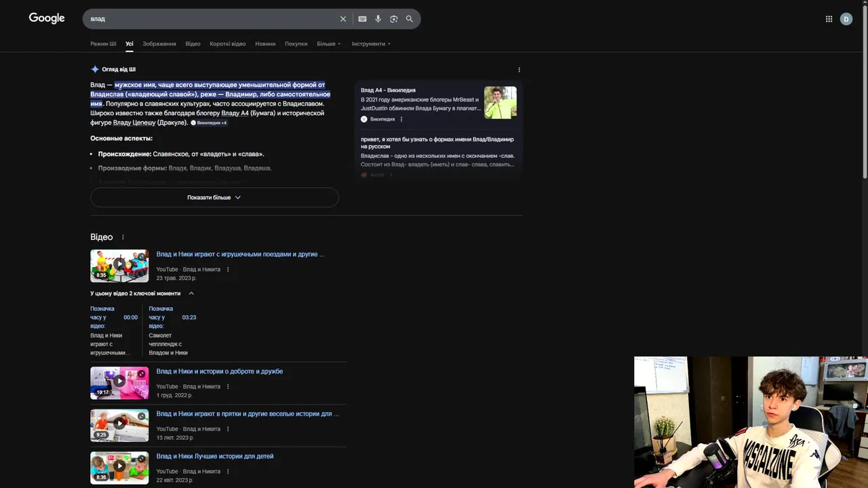Start voice search microphone icon
868x488 pixels.
tap(378, 19)
